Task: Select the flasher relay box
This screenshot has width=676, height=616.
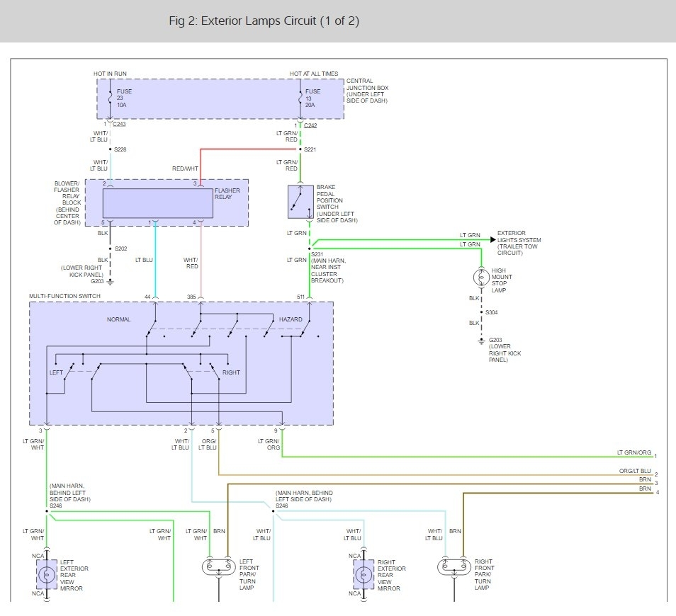Action: 158,203
